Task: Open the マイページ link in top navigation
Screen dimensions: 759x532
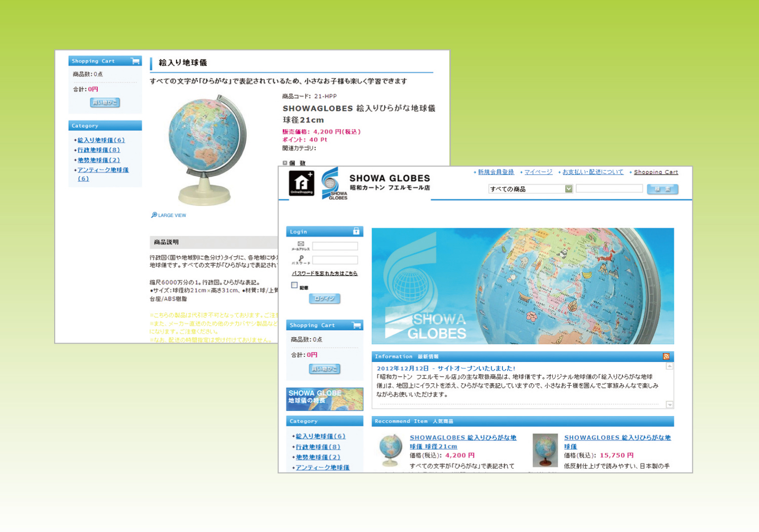Action: (538, 172)
